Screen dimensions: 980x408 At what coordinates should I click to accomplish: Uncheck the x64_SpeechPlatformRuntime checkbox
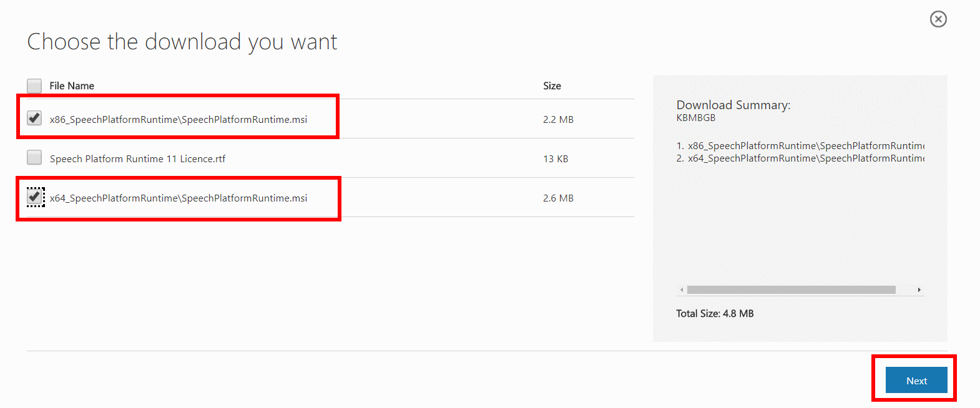click(x=35, y=197)
